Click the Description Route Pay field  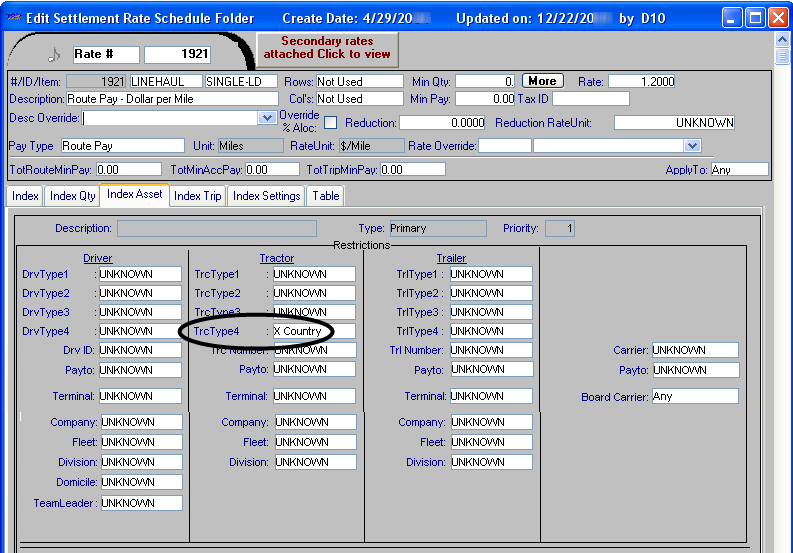click(172, 99)
